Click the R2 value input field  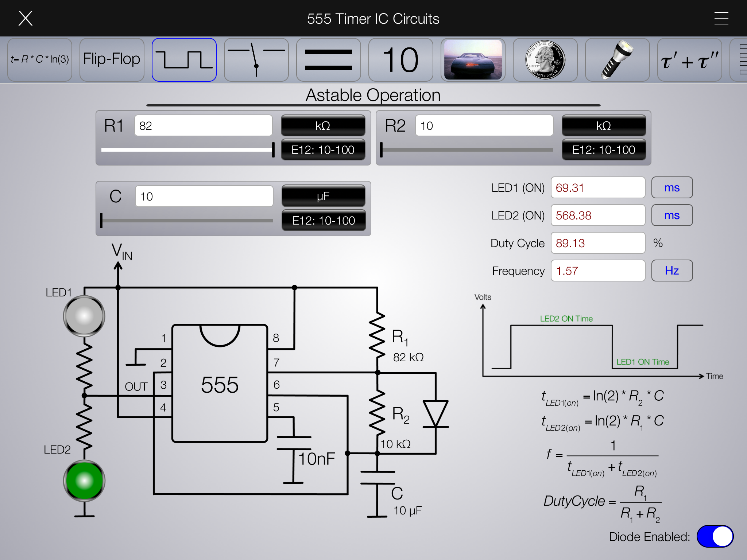coord(484,126)
